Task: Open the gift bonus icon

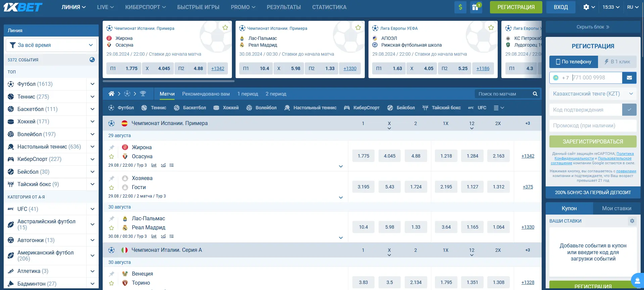Action: (476, 7)
